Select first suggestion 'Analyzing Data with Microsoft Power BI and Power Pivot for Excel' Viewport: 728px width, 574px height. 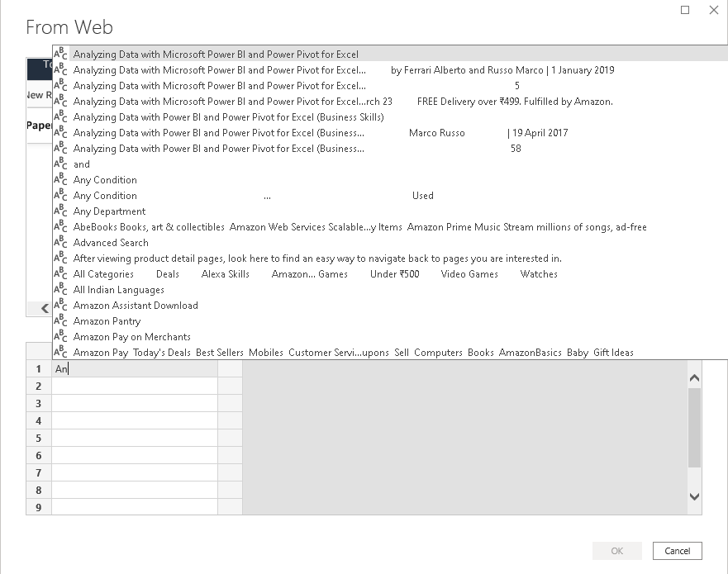point(390,55)
